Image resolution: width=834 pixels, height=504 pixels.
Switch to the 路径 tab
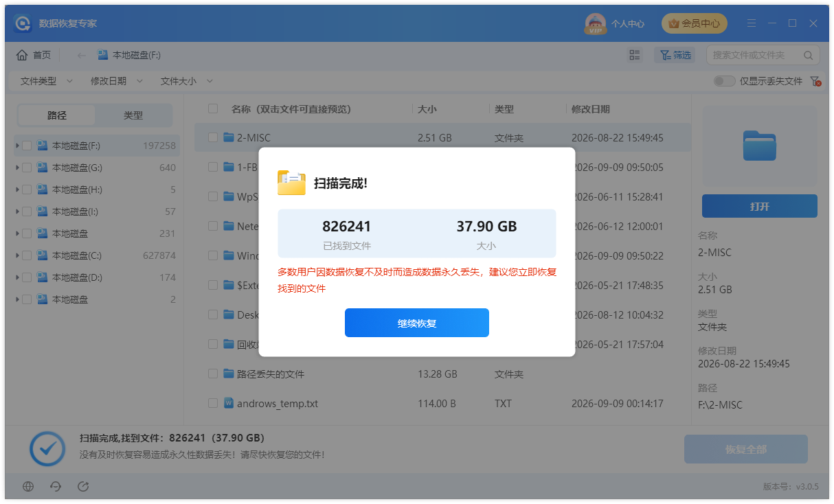click(x=57, y=115)
